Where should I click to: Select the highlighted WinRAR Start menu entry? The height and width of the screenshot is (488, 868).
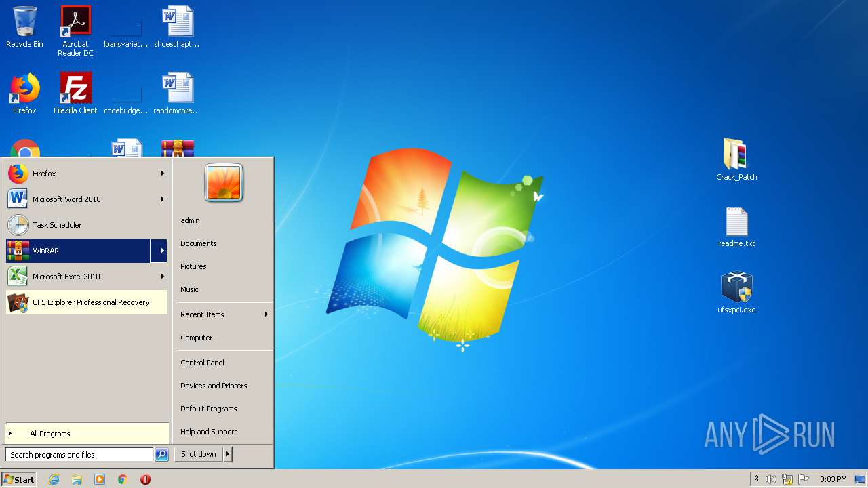pos(78,251)
